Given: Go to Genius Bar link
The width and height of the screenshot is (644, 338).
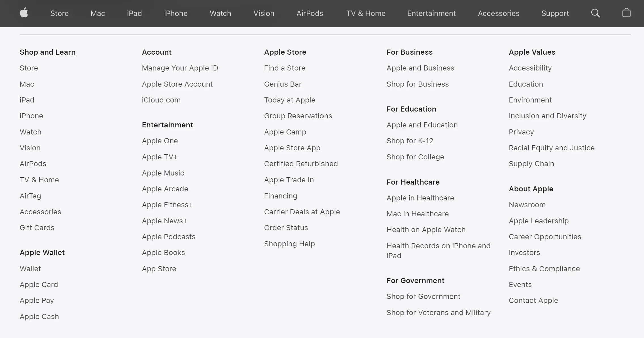Looking at the screenshot, I should [x=283, y=84].
